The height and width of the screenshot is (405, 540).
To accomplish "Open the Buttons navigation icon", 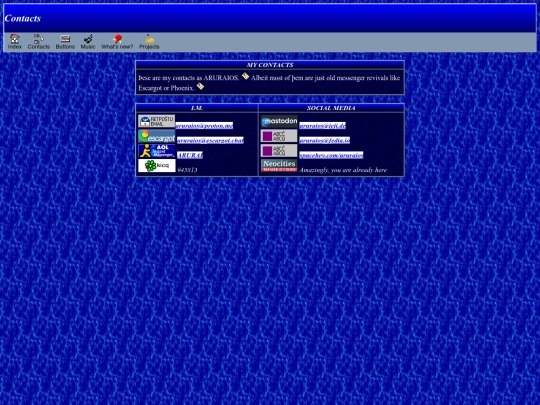I will click(65, 42).
